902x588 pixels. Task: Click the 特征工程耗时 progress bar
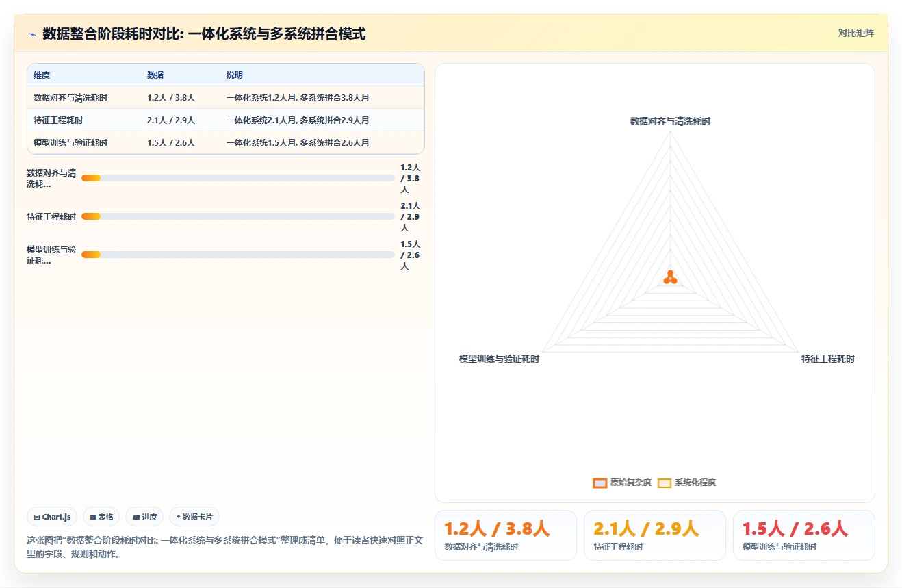[238, 216]
